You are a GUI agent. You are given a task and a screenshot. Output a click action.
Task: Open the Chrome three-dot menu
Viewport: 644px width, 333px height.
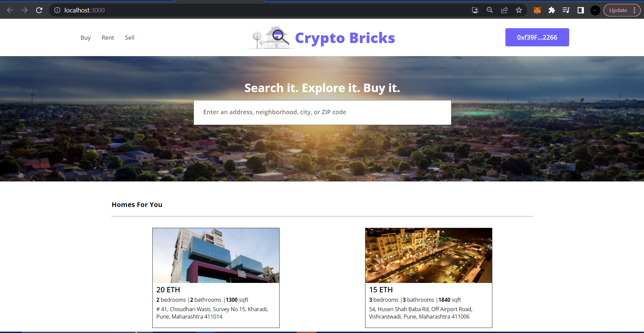(635, 10)
